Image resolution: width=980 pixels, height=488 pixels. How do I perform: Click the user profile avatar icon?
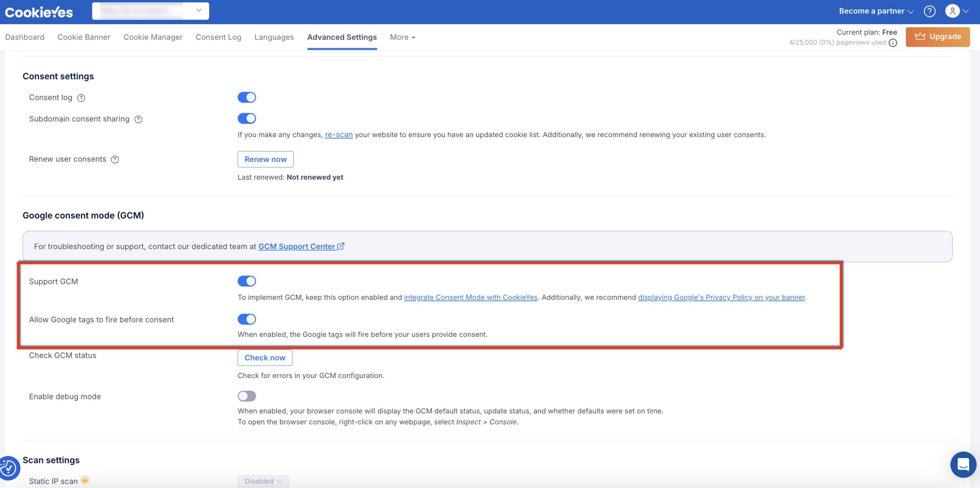[953, 11]
